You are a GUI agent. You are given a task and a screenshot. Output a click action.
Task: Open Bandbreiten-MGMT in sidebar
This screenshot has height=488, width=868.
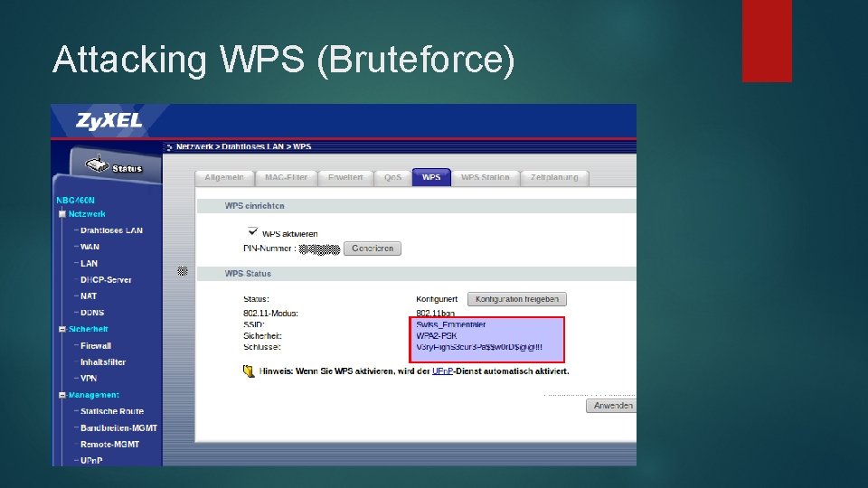118,427
